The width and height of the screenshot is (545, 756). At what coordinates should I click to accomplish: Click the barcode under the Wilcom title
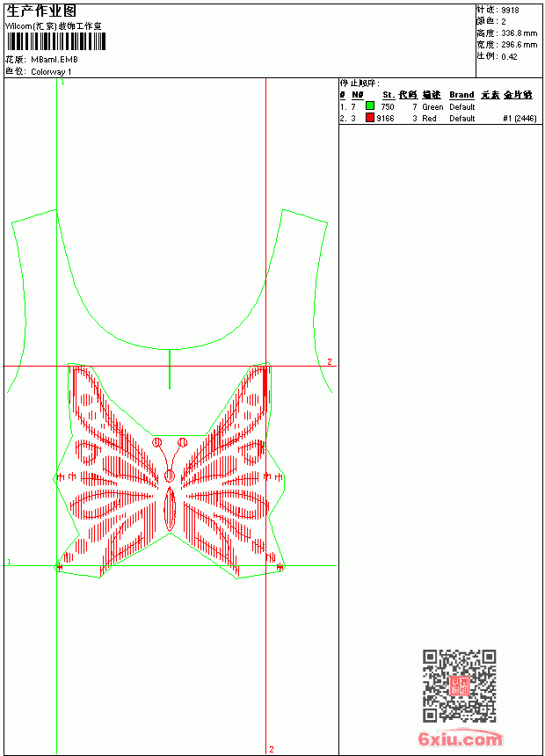[x=55, y=41]
